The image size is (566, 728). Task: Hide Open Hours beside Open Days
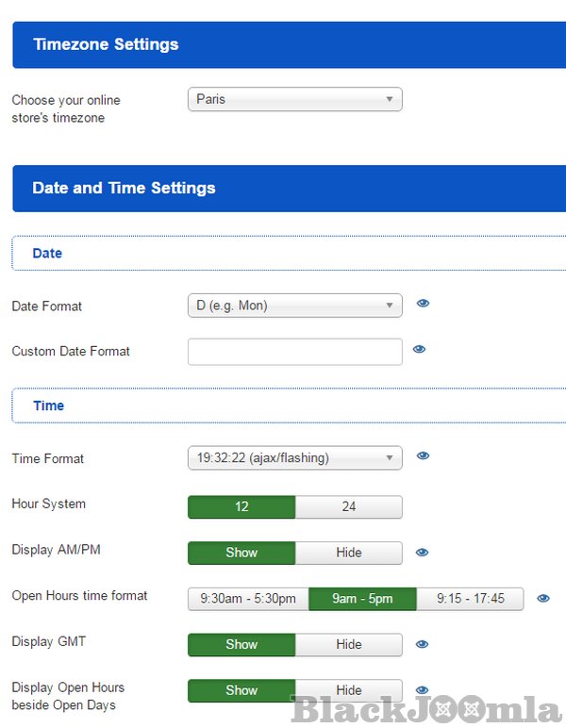coord(348,690)
